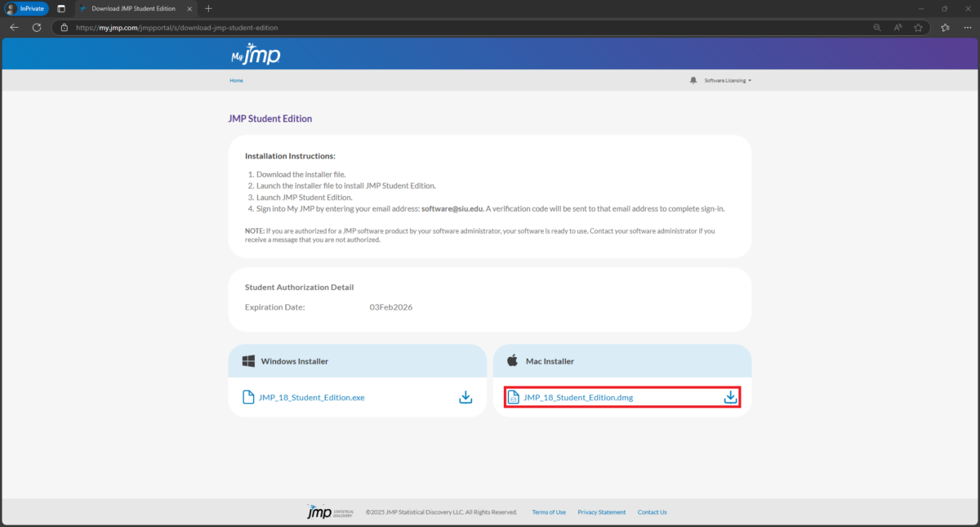The image size is (980, 527).
Task: Open the Privacy Statement link
Action: (601, 511)
